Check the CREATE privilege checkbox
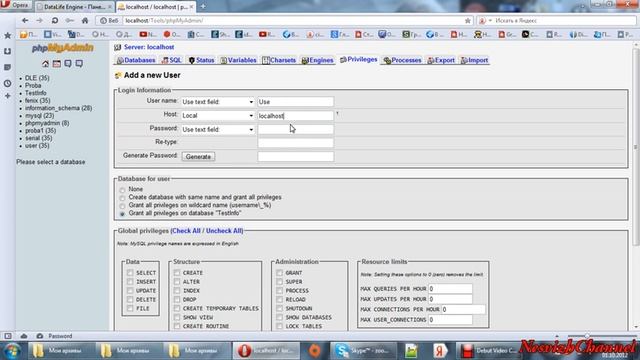 coord(177,272)
